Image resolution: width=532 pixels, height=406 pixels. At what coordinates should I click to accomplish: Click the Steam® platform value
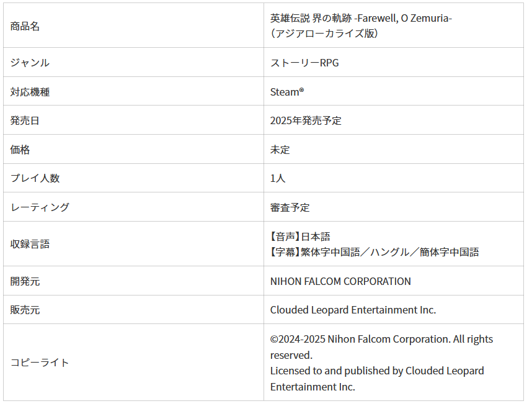click(287, 92)
